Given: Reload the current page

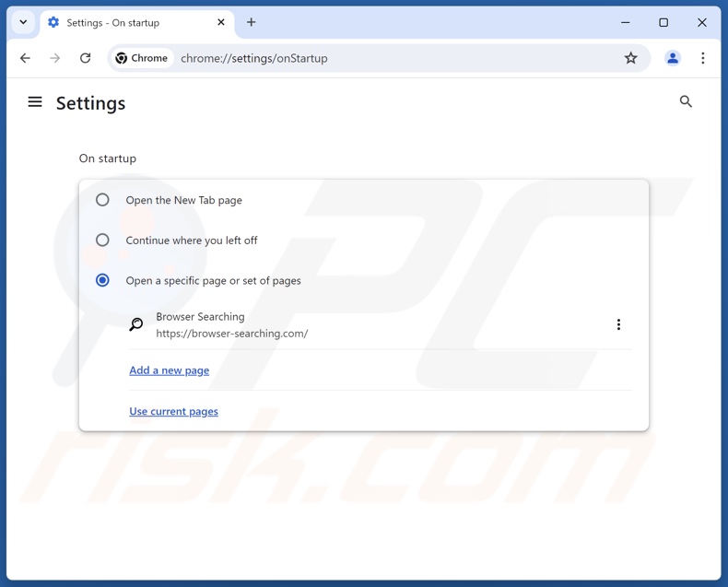Looking at the screenshot, I should pos(85,58).
